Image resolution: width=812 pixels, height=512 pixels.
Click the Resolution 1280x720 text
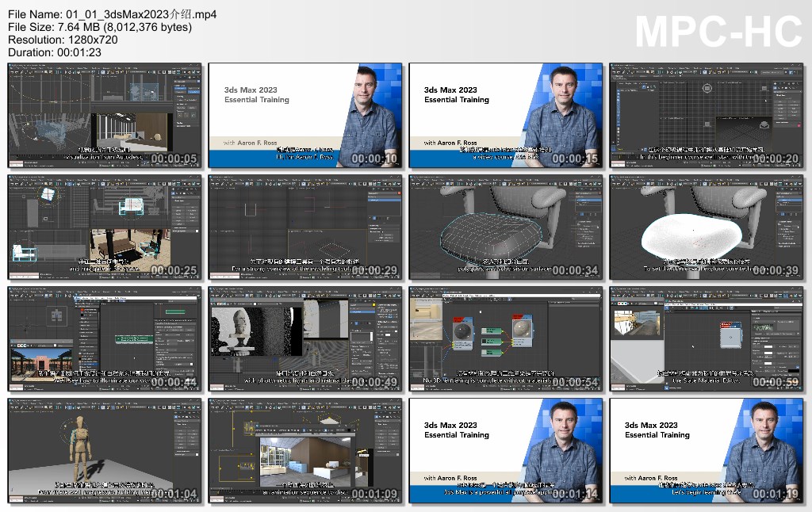[63, 40]
